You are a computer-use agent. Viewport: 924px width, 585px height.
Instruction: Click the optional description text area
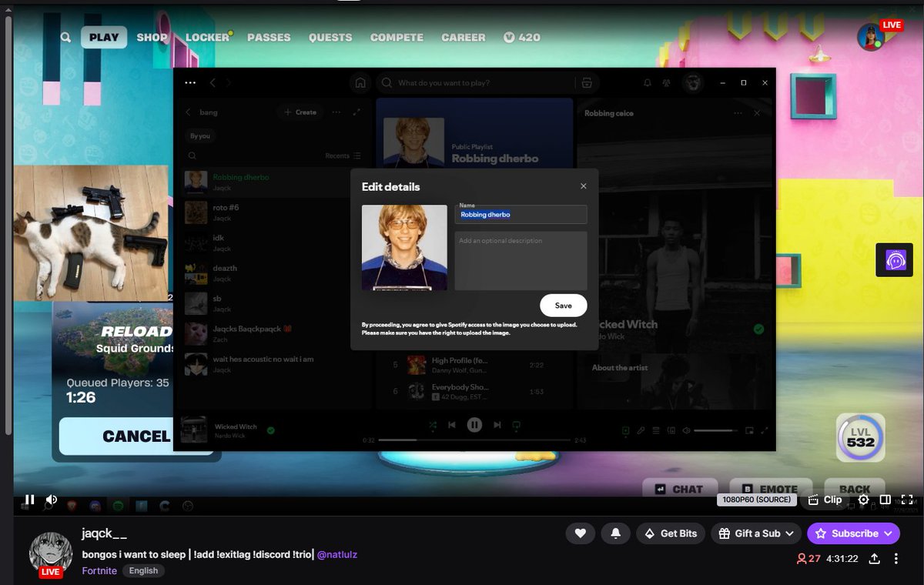click(x=521, y=261)
